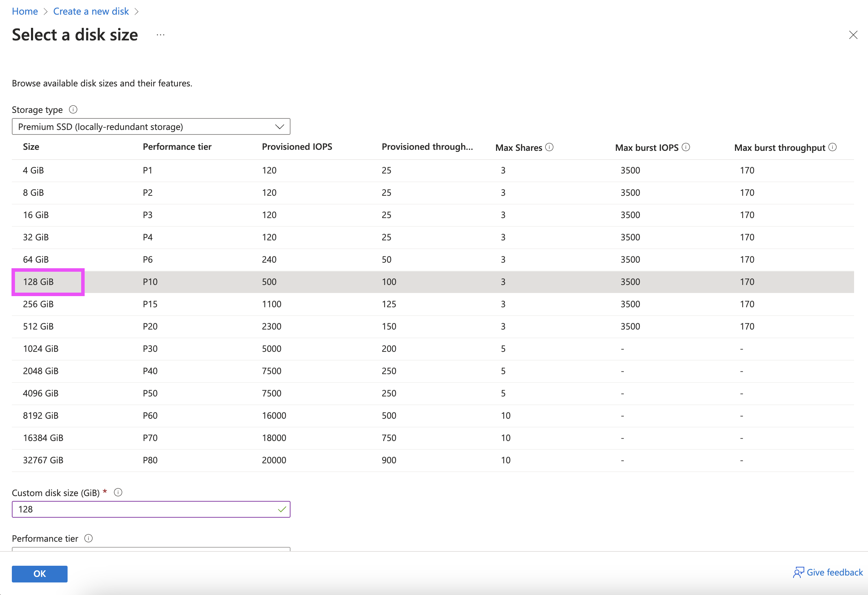The image size is (868, 595).
Task: Click Max burst IOPS info icon
Action: click(x=686, y=147)
